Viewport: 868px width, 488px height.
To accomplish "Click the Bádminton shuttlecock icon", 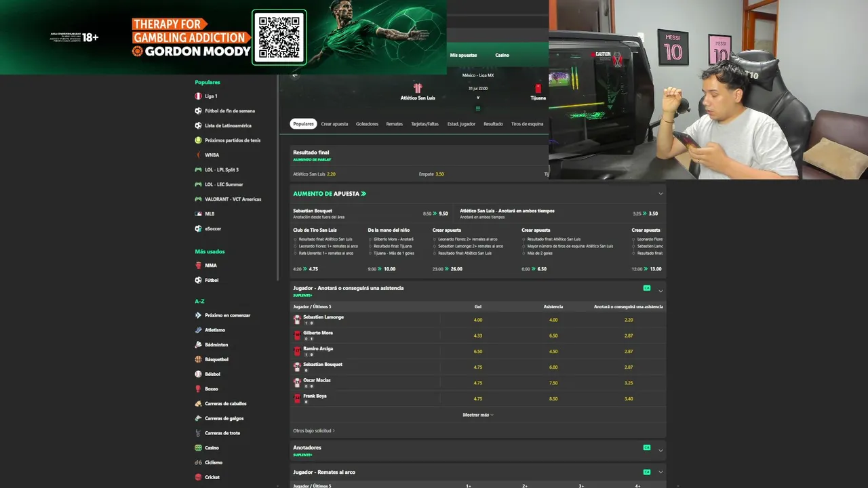I will point(198,344).
